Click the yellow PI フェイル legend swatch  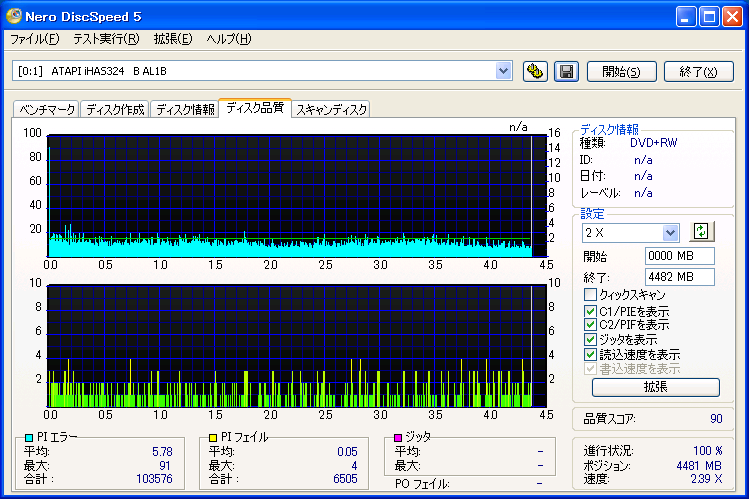[213, 437]
